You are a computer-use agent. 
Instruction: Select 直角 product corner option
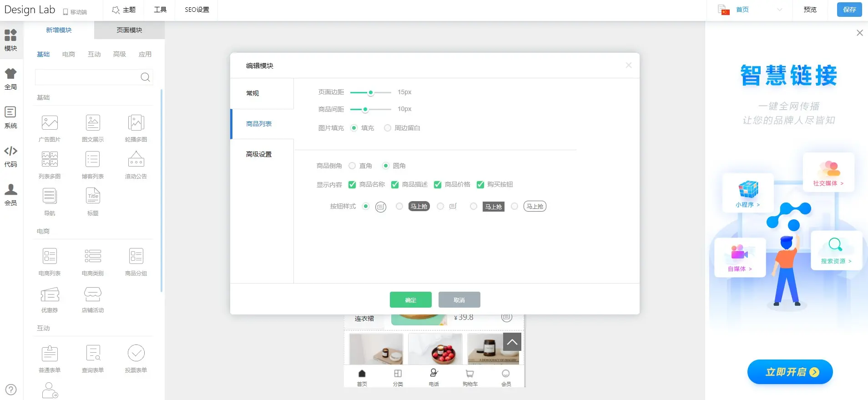pyautogui.click(x=352, y=166)
